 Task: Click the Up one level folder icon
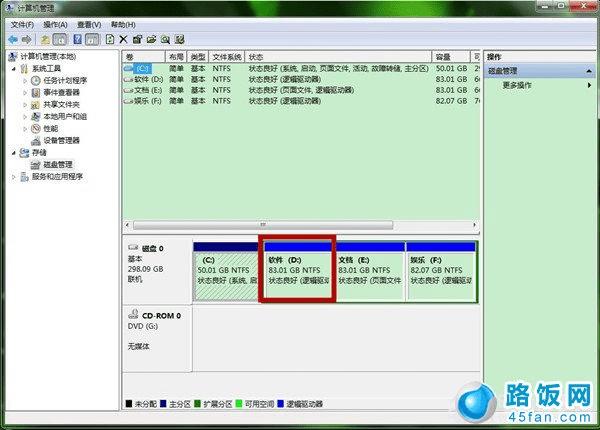[45, 39]
